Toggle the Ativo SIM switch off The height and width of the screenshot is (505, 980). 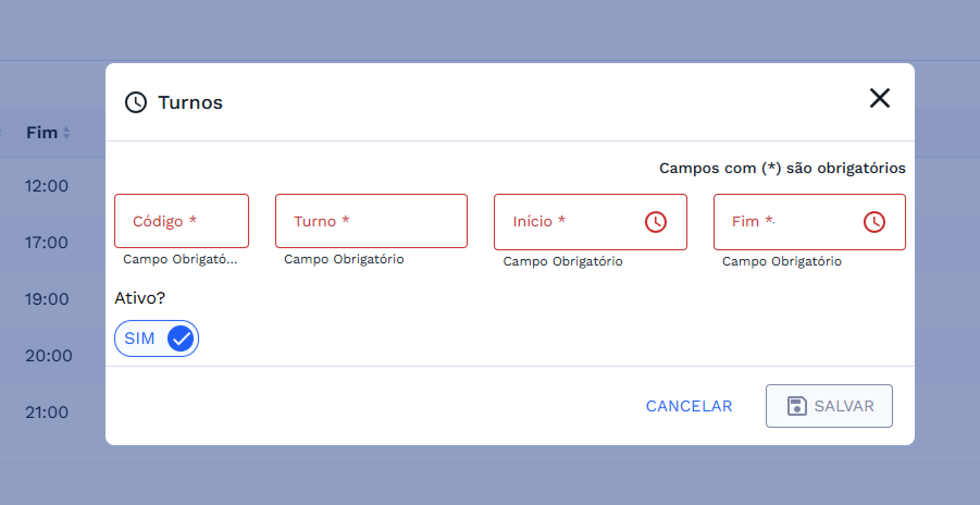tap(157, 338)
